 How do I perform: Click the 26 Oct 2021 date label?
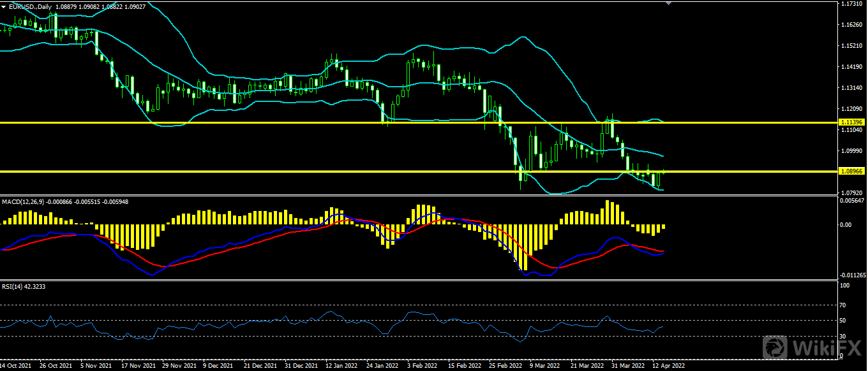click(x=56, y=367)
